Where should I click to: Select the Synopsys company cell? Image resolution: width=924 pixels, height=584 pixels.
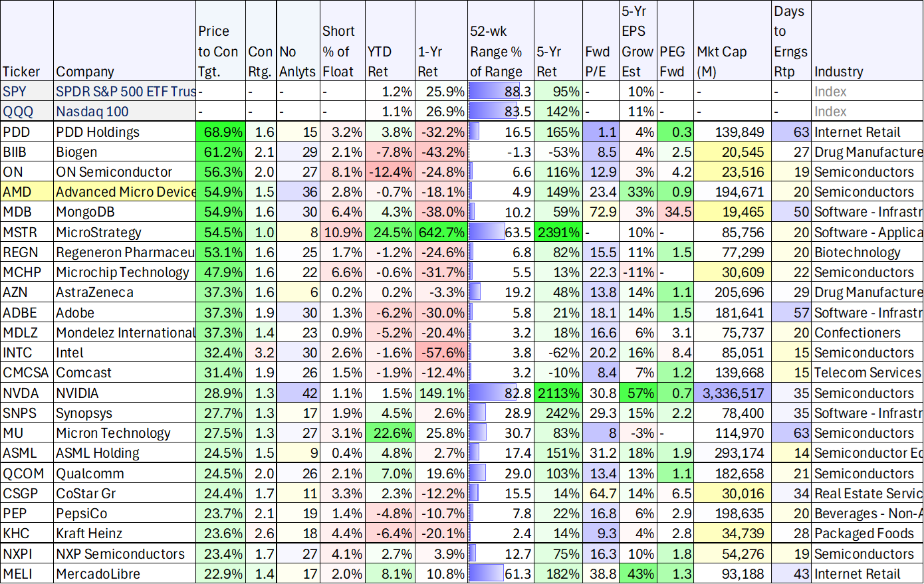[125, 413]
